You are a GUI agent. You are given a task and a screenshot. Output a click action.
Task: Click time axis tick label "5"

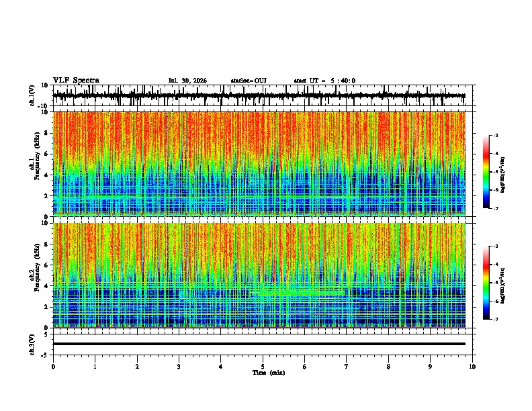coord(263,367)
